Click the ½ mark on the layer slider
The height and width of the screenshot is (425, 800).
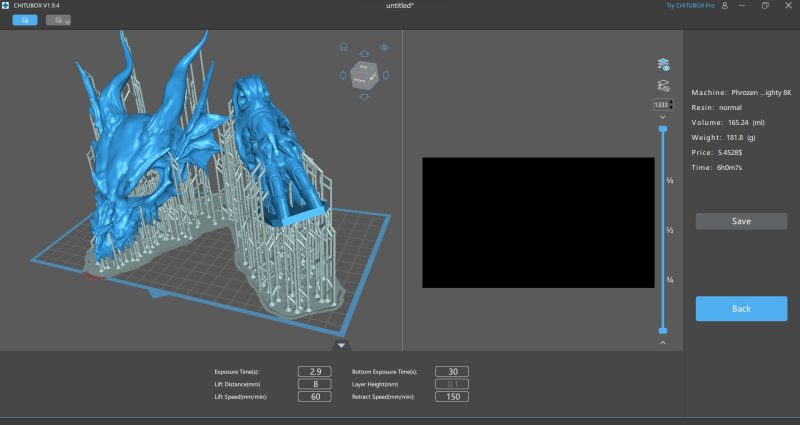click(670, 230)
